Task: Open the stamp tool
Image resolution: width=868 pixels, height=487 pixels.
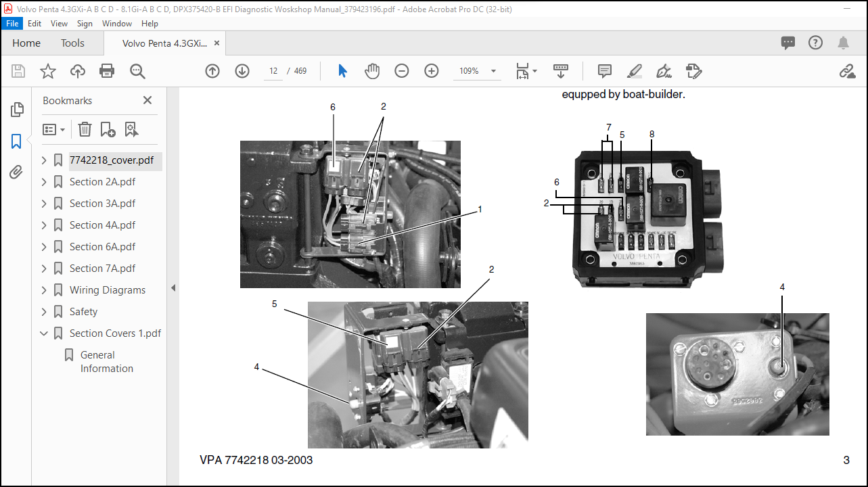Action: [693, 71]
